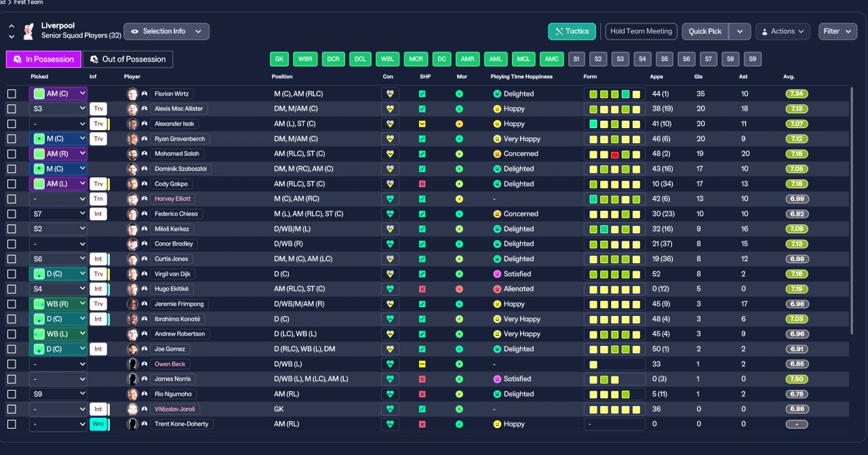Click the Concerned face icon for Mohamed Salah
This screenshot has height=455, width=868.
tap(497, 154)
